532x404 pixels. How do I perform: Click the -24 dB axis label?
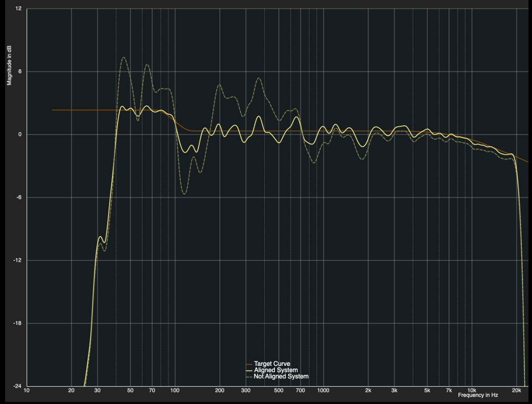(x=18, y=386)
